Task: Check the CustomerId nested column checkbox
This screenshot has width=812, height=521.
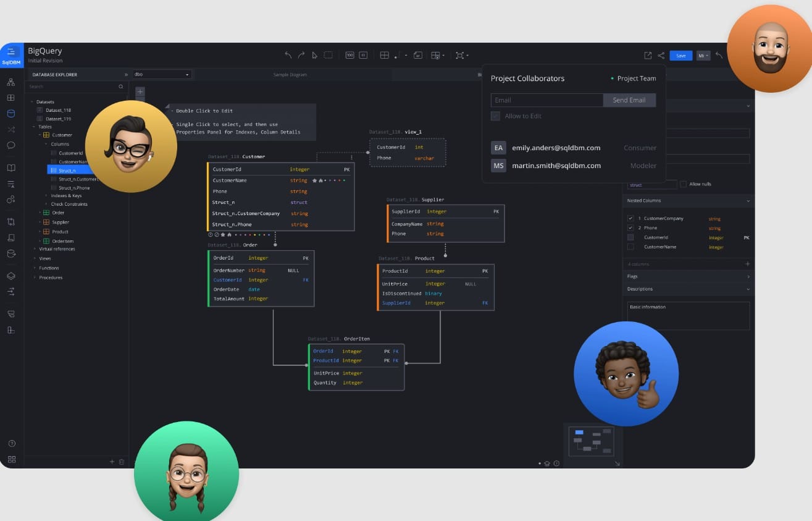Action: (630, 237)
